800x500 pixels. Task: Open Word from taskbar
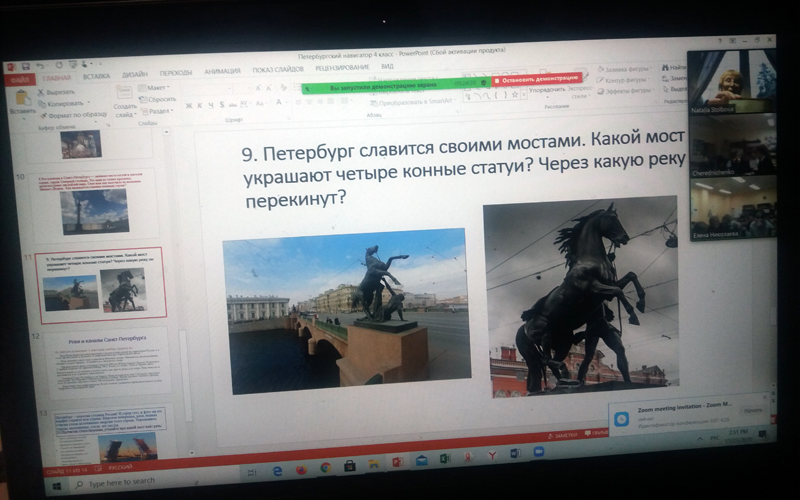515,453
